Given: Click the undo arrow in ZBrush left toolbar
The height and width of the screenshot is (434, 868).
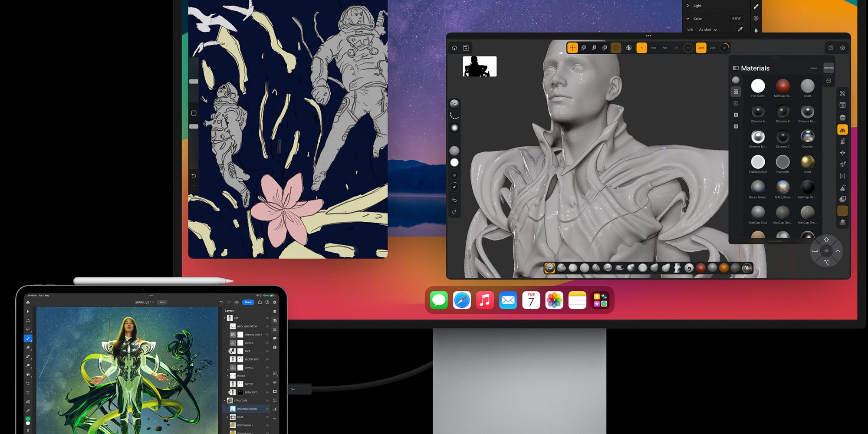Looking at the screenshot, I should 454,200.
